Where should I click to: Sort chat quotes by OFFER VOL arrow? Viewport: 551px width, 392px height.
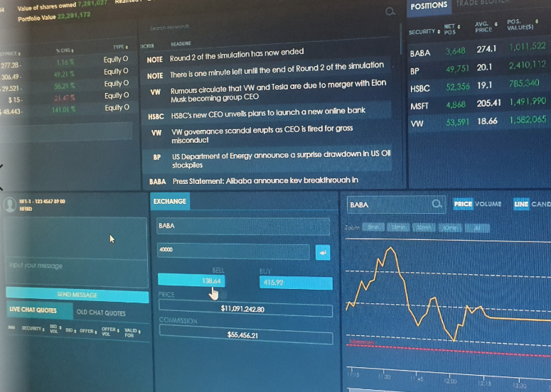pyautogui.click(x=118, y=330)
